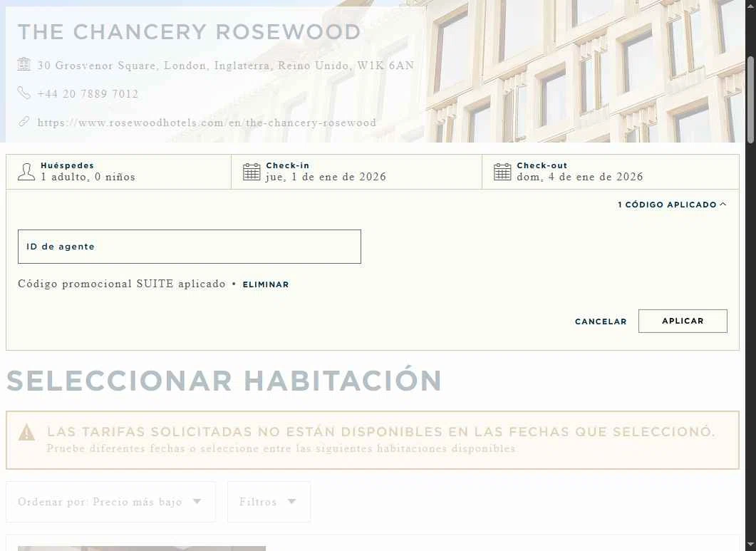Click the Código promocional SUITE aplicado text
Image resolution: width=756 pixels, height=551 pixels.
(x=122, y=284)
